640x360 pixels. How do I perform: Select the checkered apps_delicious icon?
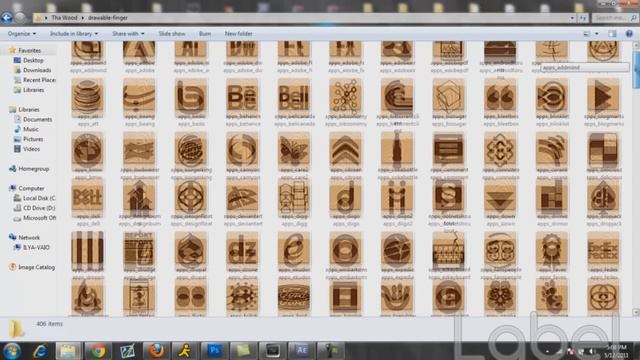[x=603, y=150]
